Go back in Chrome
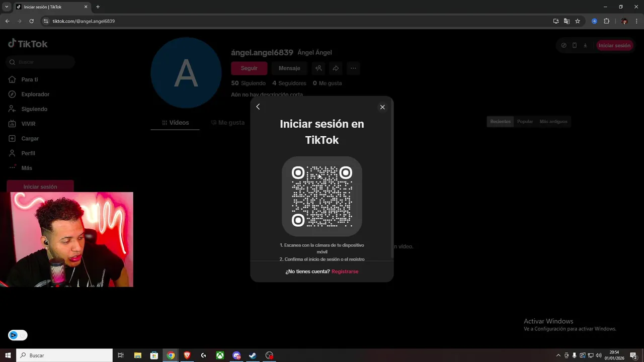Image resolution: width=644 pixels, height=362 pixels. [7, 21]
